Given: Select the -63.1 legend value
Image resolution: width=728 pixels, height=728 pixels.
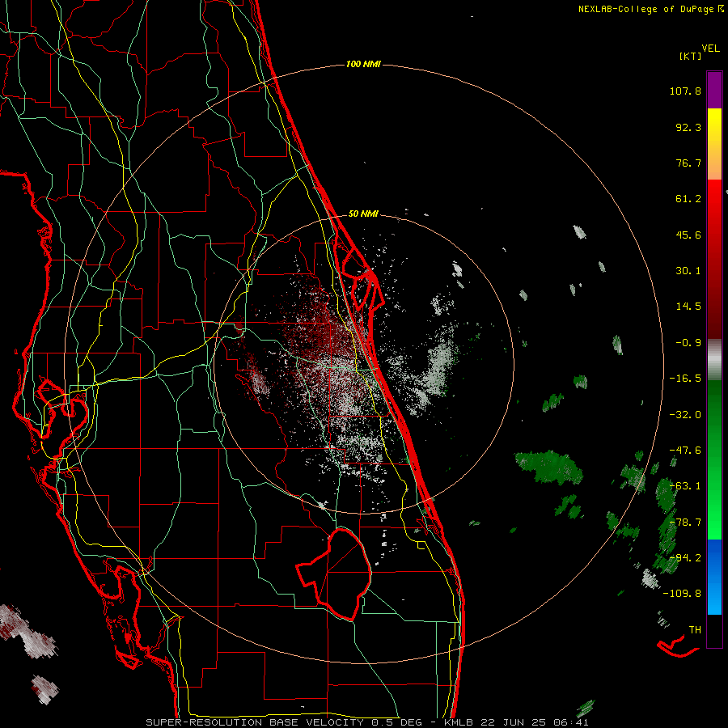Looking at the screenshot, I should (685, 486).
